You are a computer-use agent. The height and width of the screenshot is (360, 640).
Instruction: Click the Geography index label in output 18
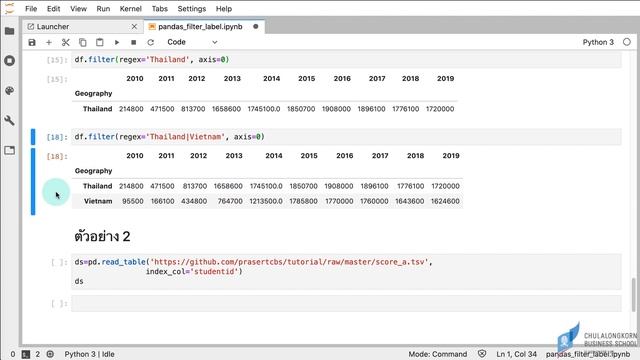[x=93, y=171]
